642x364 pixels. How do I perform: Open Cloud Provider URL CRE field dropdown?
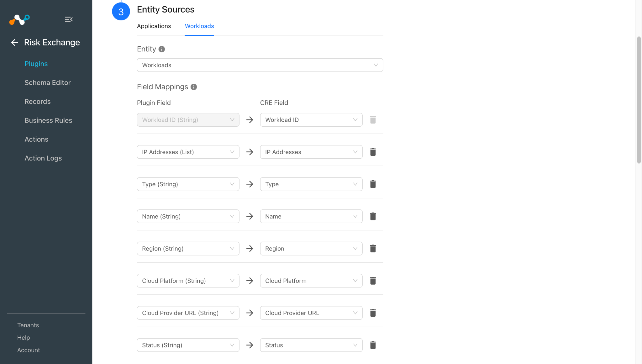(x=311, y=313)
